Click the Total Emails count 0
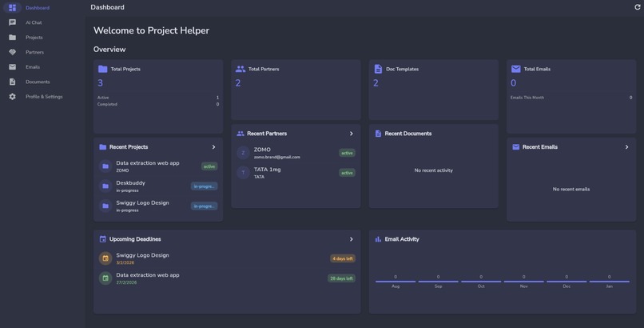The height and width of the screenshot is (328, 644). pos(514,83)
